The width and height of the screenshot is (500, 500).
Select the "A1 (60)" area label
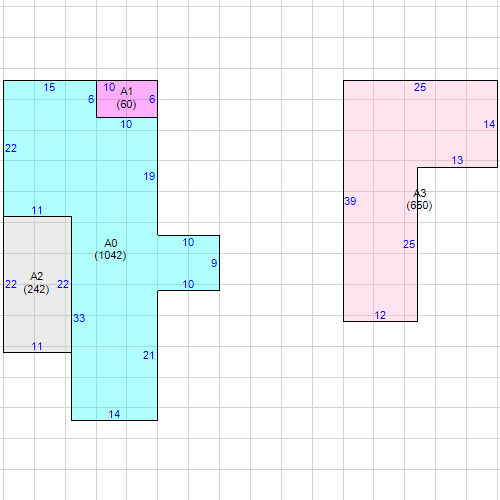(126, 98)
